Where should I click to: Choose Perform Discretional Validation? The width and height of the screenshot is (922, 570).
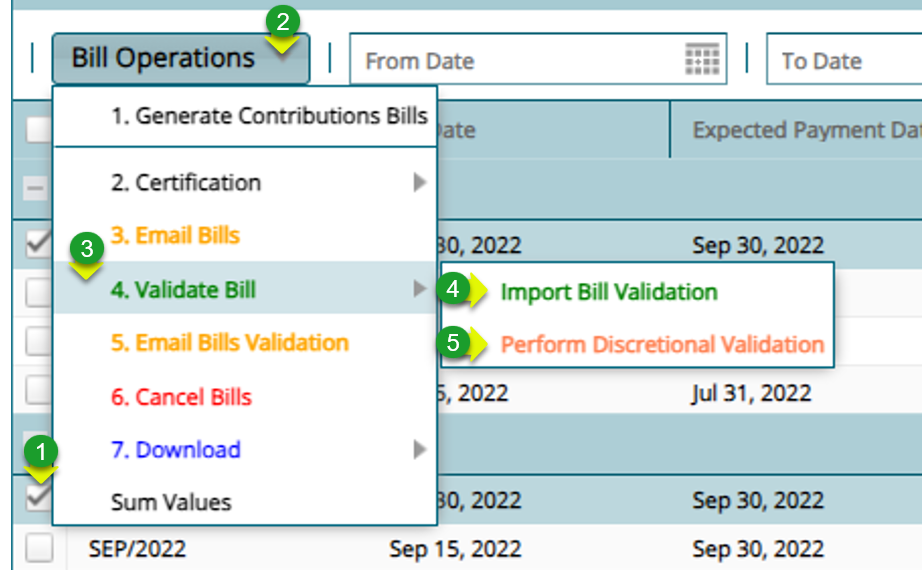637,344
